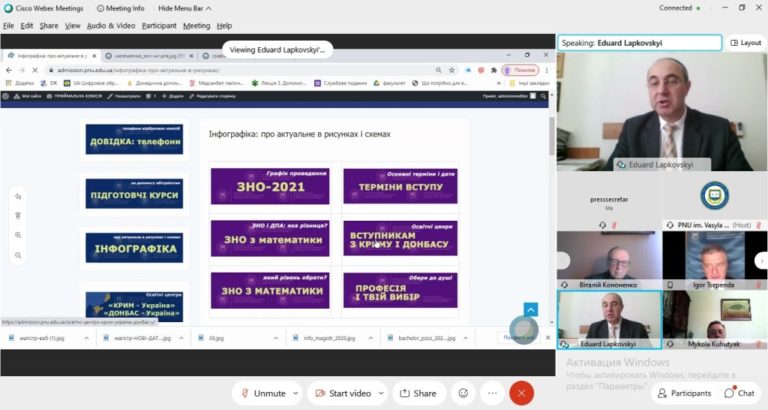Image resolution: width=768 pixels, height=410 pixels.
Task: Click the red leave meeting button
Action: click(521, 393)
